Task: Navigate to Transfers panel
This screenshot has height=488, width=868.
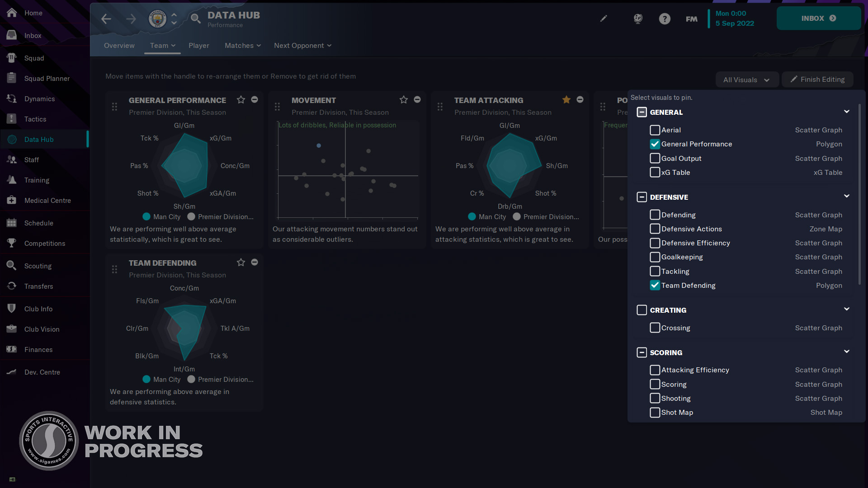Action: 38,286
